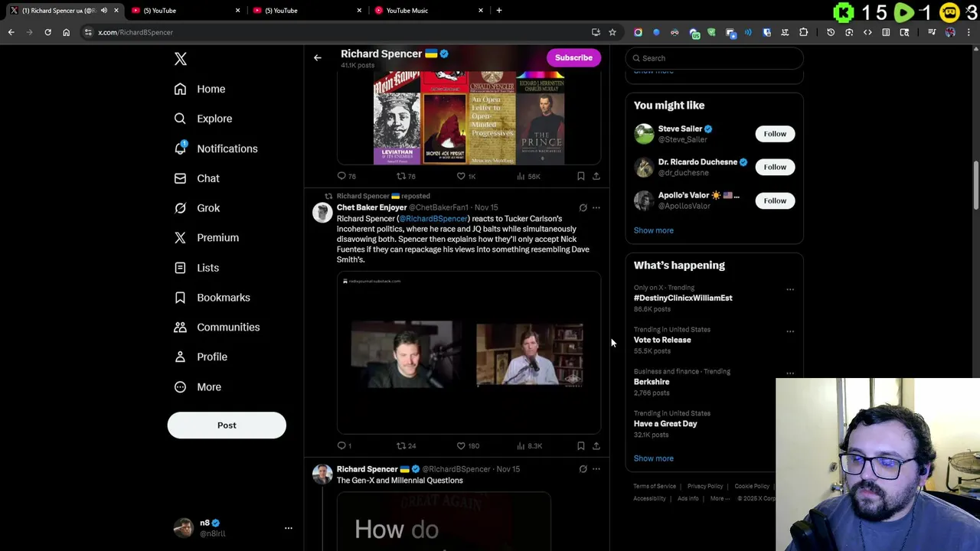Click the browser home button

point(66,32)
